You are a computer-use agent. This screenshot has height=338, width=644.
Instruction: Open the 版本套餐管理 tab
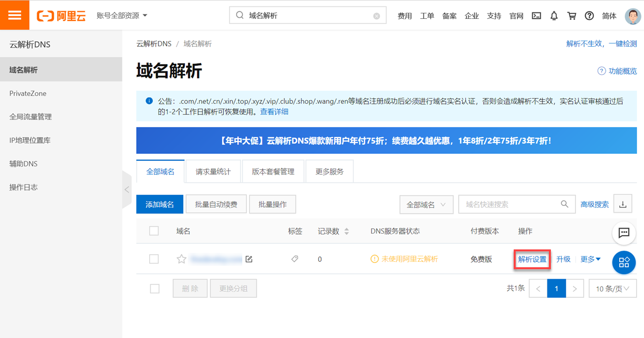273,172
